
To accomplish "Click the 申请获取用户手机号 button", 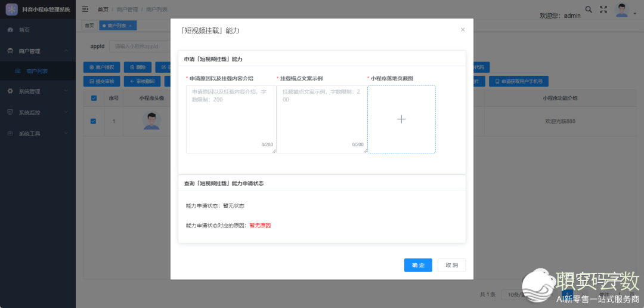I will 519,81.
